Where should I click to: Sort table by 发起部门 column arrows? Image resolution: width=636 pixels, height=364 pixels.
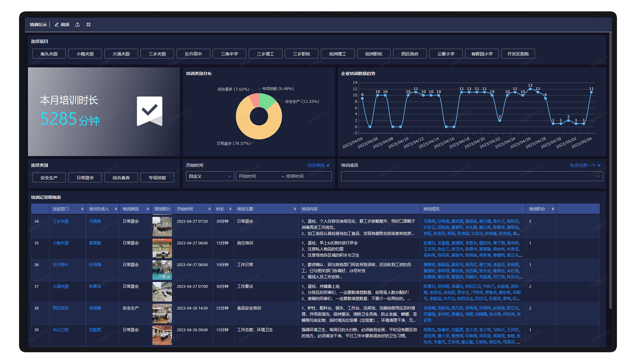(x=82, y=209)
